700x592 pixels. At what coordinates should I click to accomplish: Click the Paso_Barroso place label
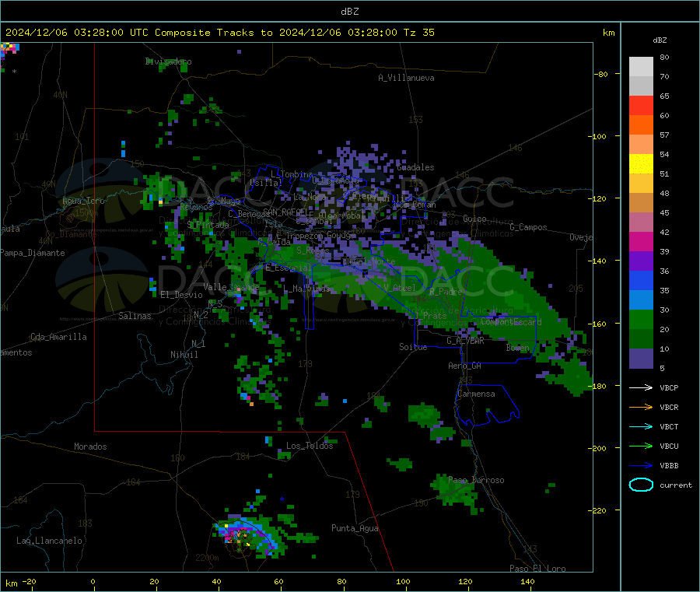[x=476, y=480]
